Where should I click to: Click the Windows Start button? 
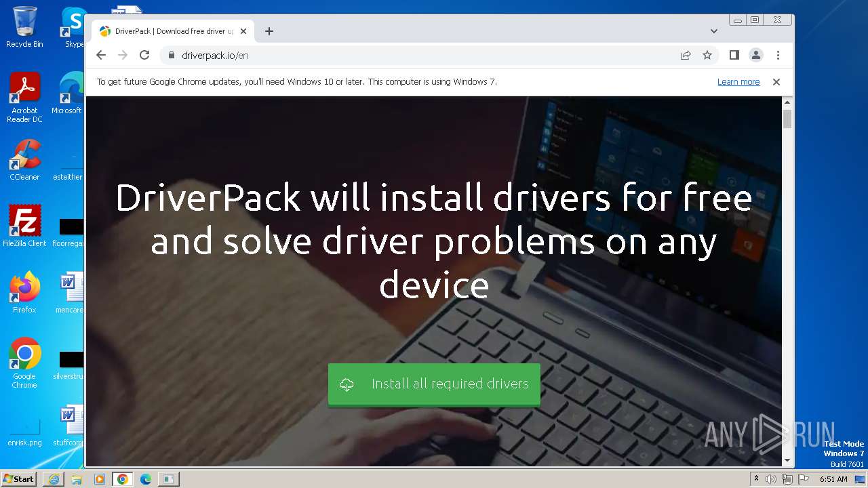click(19, 479)
